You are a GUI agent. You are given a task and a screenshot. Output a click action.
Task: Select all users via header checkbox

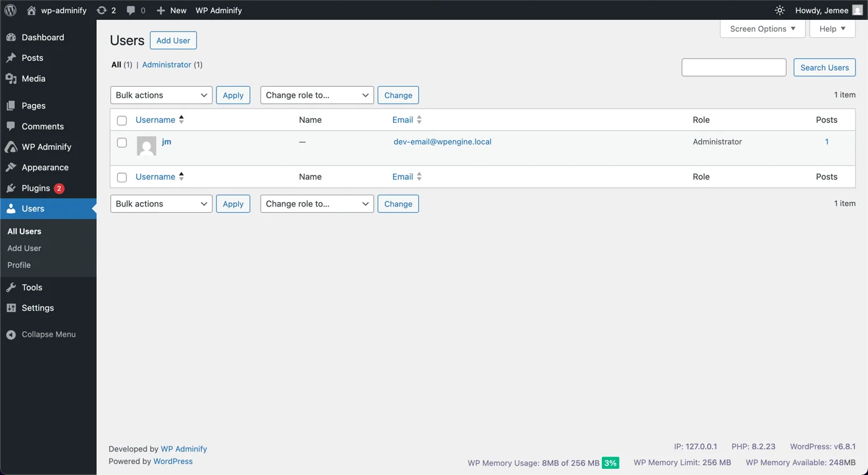click(122, 120)
